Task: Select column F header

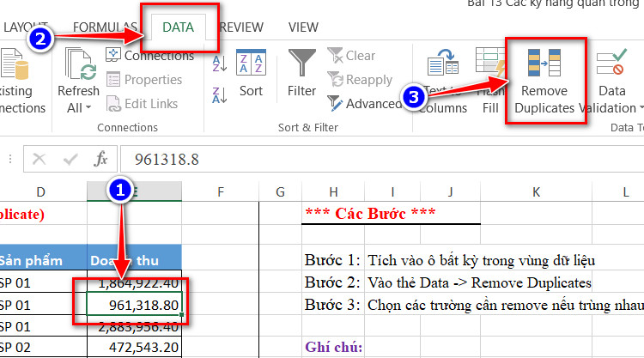Action: pyautogui.click(x=221, y=191)
